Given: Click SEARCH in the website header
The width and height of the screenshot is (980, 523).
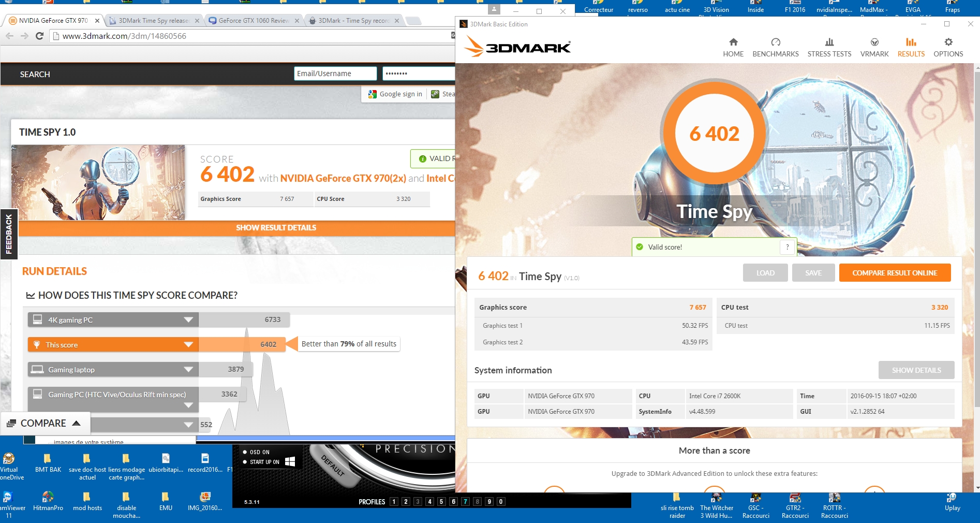Looking at the screenshot, I should (35, 75).
